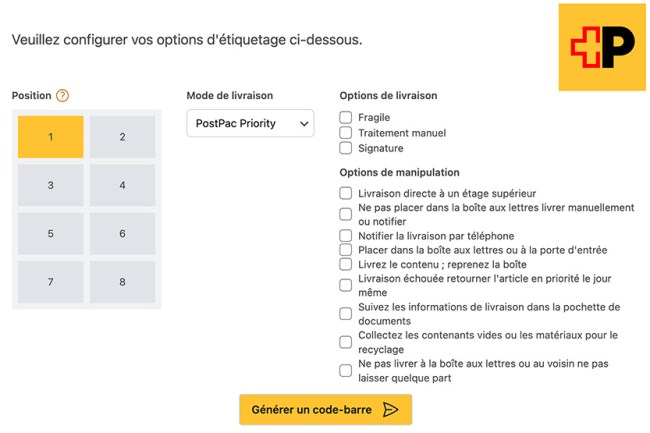Pick label position 7
Viewport: 650px width, 433px height.
pos(50,282)
